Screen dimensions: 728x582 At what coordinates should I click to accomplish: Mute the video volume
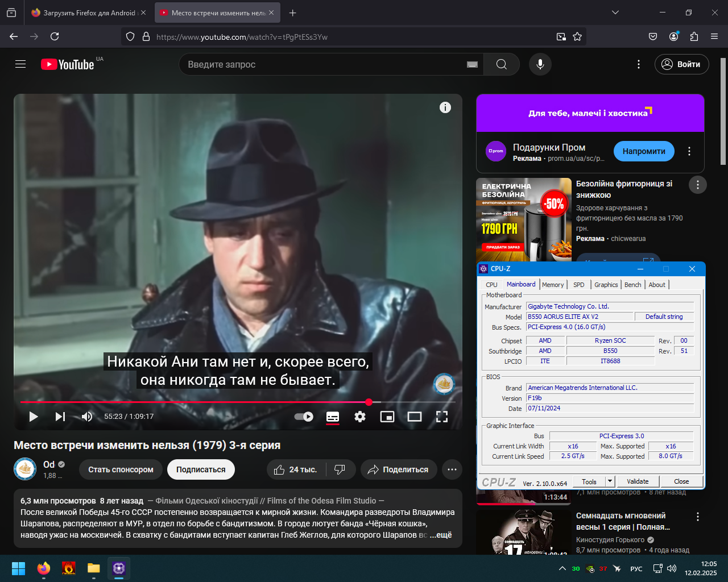click(87, 417)
